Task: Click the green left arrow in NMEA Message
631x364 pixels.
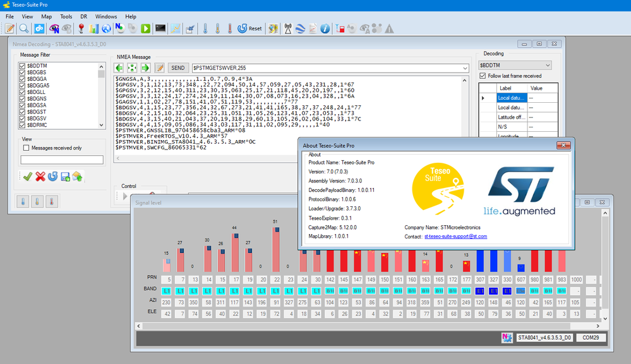Action: (119, 68)
